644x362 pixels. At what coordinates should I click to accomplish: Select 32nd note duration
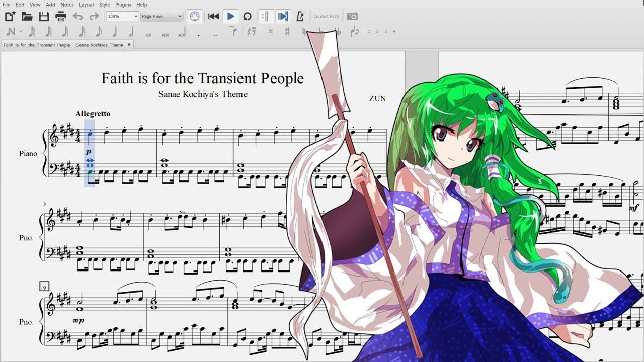(x=65, y=32)
